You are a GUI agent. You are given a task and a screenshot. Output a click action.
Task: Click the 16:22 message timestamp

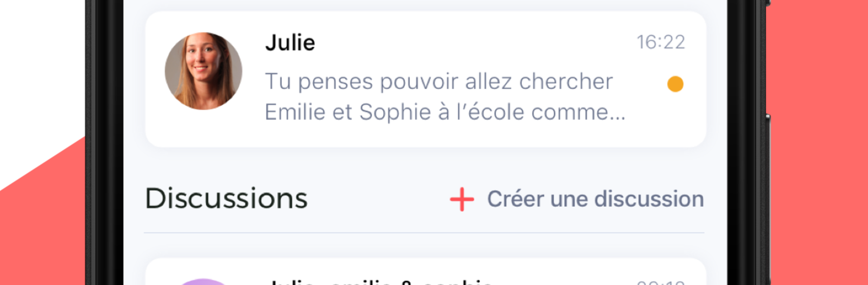pyautogui.click(x=660, y=43)
